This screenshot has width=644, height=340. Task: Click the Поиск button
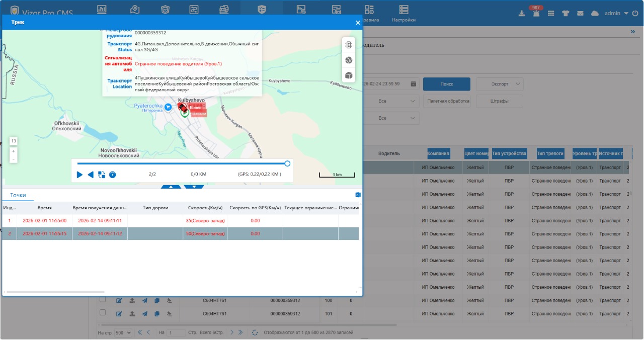(x=446, y=84)
